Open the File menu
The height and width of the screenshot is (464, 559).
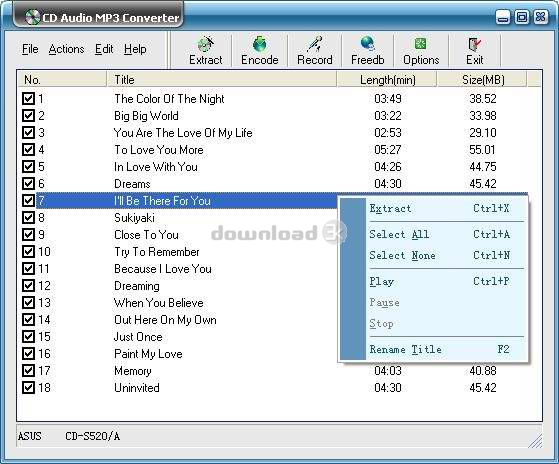(30, 49)
